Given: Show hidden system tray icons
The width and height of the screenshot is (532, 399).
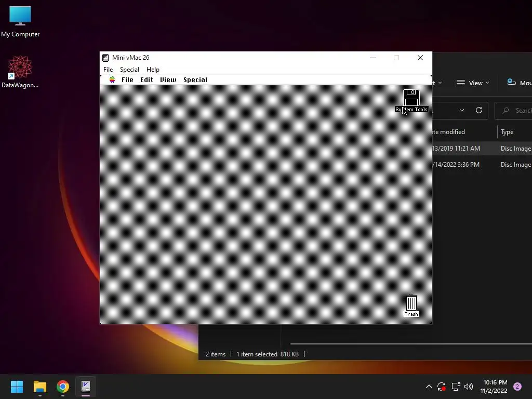Looking at the screenshot, I should pyautogui.click(x=429, y=387).
